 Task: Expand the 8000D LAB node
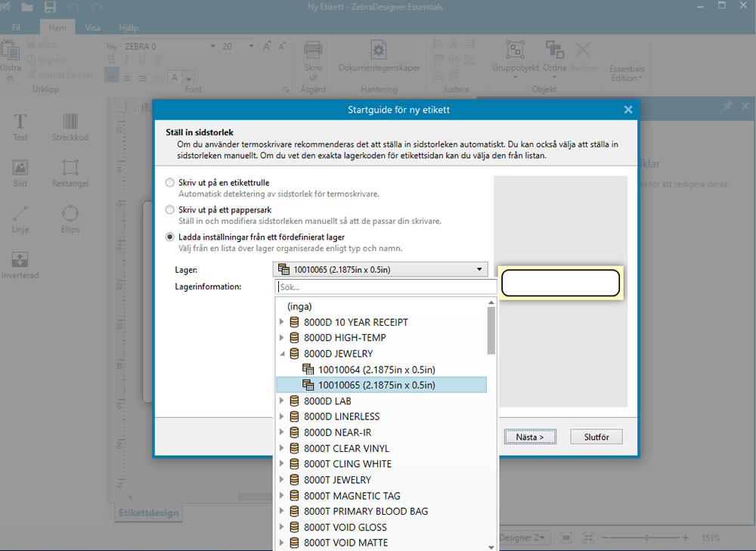click(x=281, y=401)
